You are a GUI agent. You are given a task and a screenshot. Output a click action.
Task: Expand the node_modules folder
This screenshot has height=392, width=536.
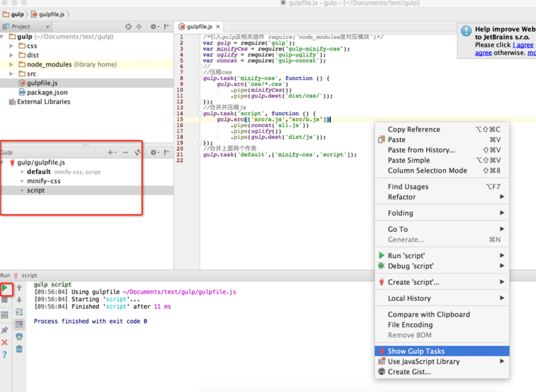(x=11, y=64)
